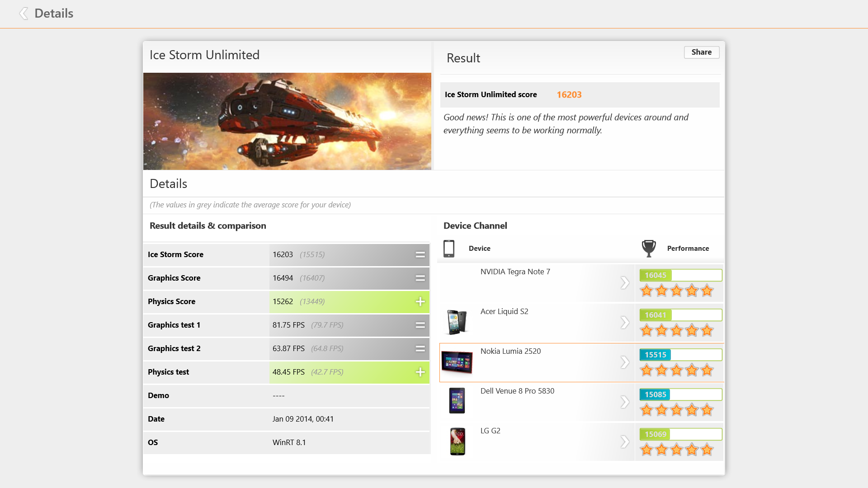Click the Graphics Score label
Image resolution: width=868 pixels, height=488 pixels.
click(174, 278)
